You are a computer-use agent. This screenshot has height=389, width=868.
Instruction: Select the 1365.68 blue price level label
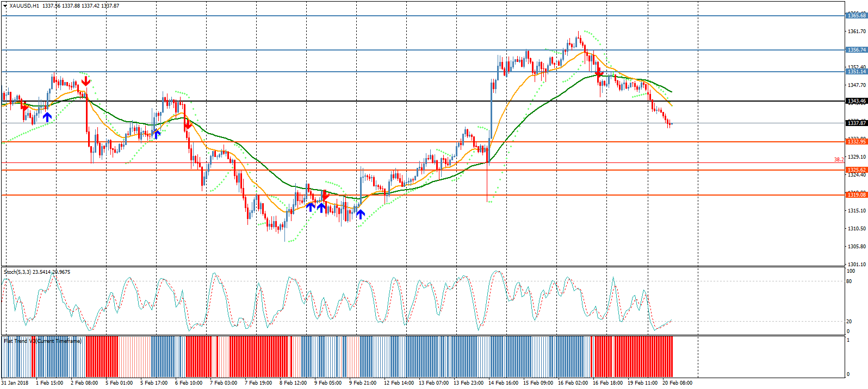tap(856, 16)
